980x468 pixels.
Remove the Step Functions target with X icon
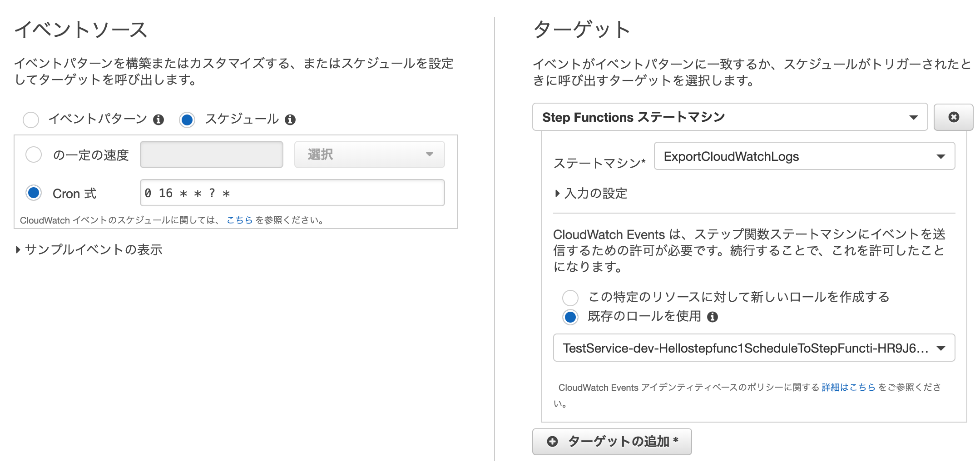pos(953,117)
